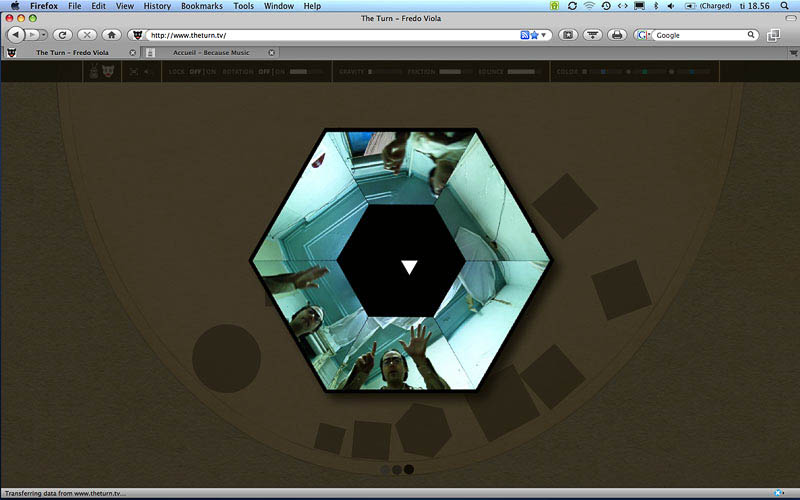Open the Spotlight search icon

point(785,6)
